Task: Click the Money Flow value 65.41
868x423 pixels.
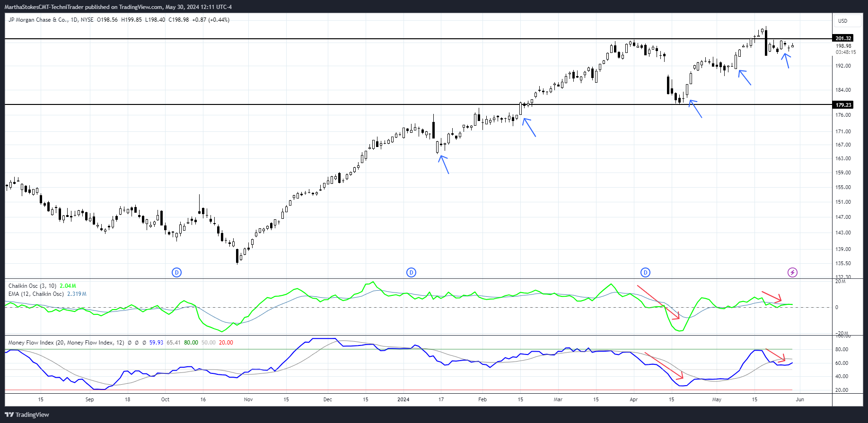Action: point(174,343)
